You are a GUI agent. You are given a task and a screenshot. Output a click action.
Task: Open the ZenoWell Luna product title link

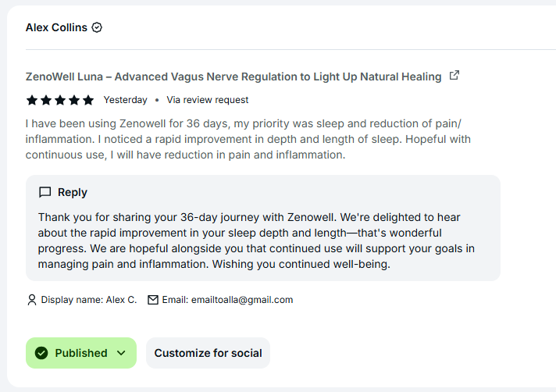[x=233, y=77]
